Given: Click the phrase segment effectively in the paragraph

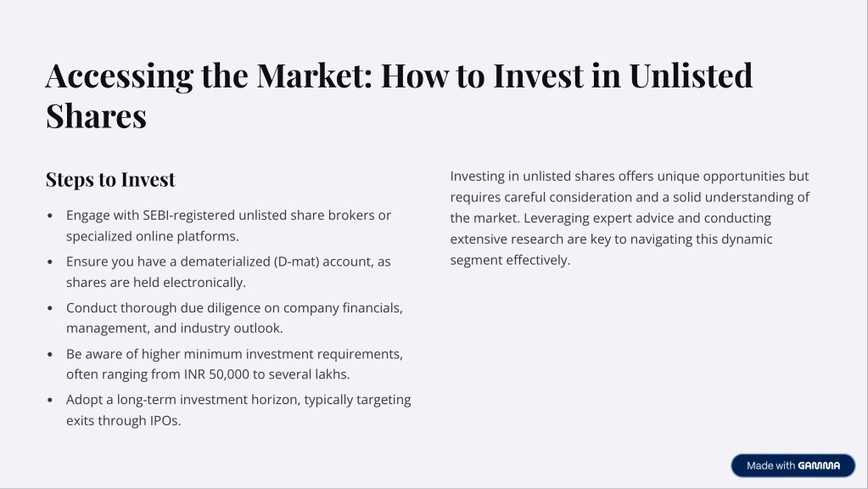Looking at the screenshot, I should [x=510, y=261].
